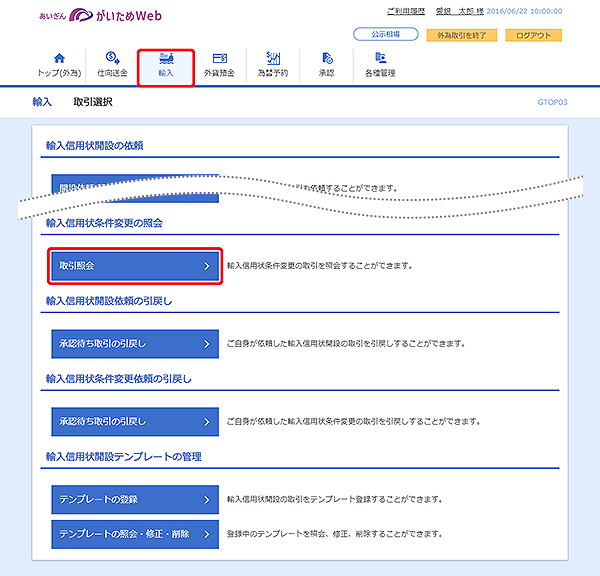Click the トップ(外為) menu label
600x576 pixels.
click(x=59, y=73)
